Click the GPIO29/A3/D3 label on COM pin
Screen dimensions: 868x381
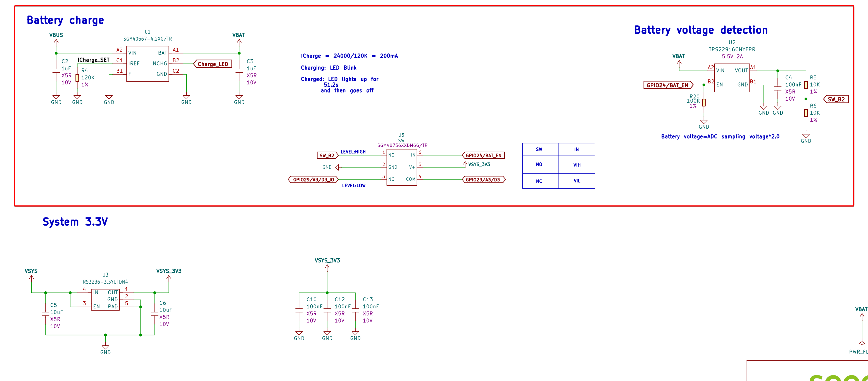pyautogui.click(x=484, y=180)
